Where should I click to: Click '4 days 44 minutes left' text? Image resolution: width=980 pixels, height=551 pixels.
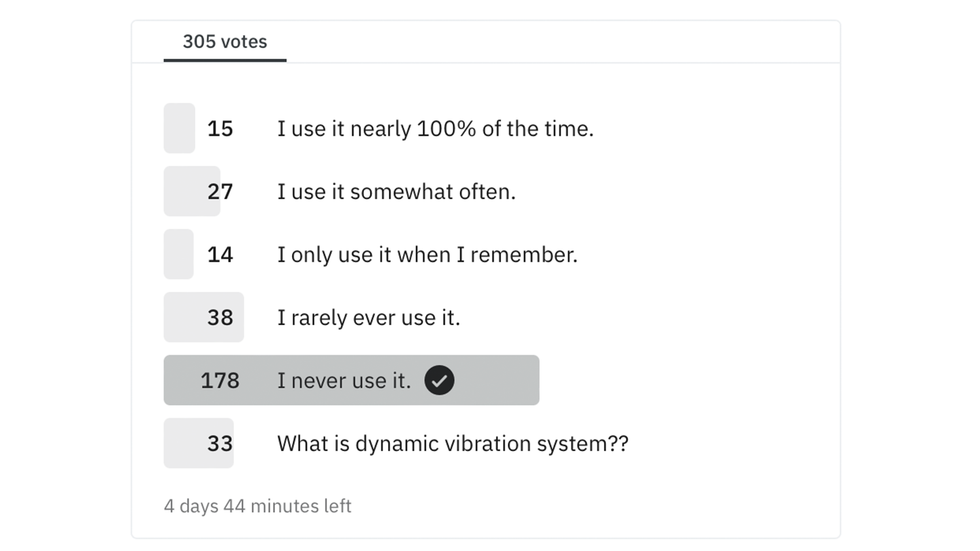pos(257,506)
